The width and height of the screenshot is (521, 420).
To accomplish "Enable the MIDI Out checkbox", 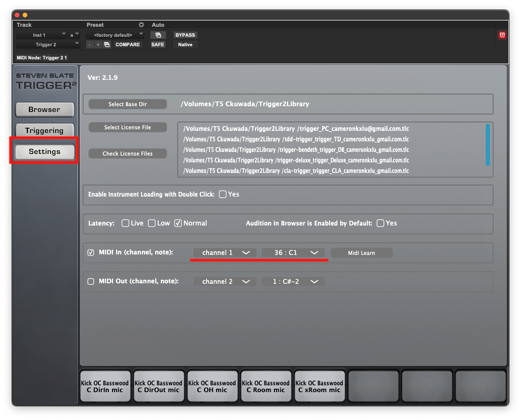I will 91,281.
